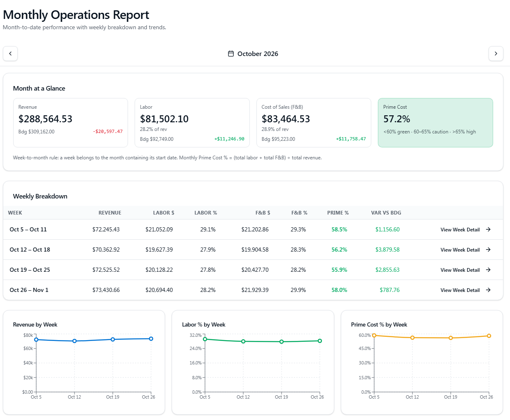
Task: Click Oct 26 data point on Prime Cost % chart
Action: 489,336
